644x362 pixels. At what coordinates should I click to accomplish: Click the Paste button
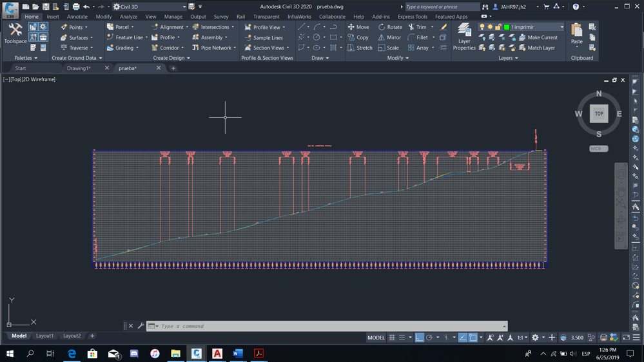point(577,36)
